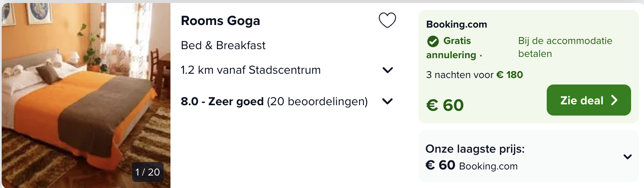Click 3 nachten voor € 180 text
Image resolution: width=644 pixels, height=188 pixels.
coord(474,75)
